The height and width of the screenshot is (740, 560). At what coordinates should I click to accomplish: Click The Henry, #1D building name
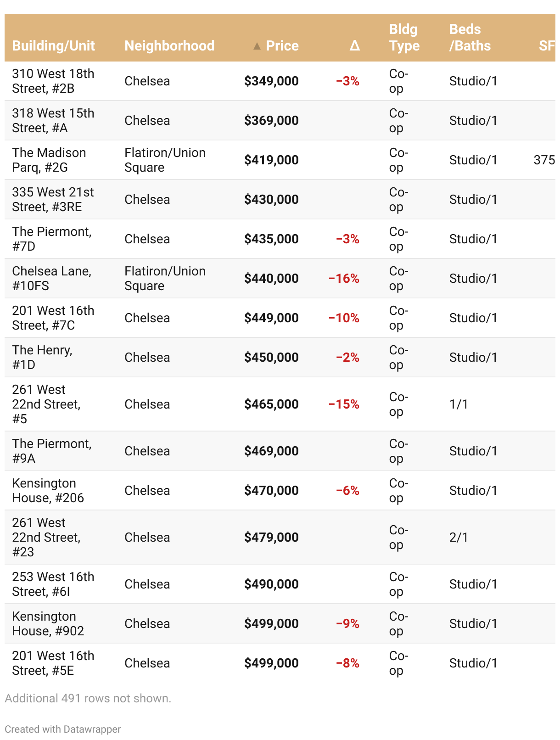42,358
